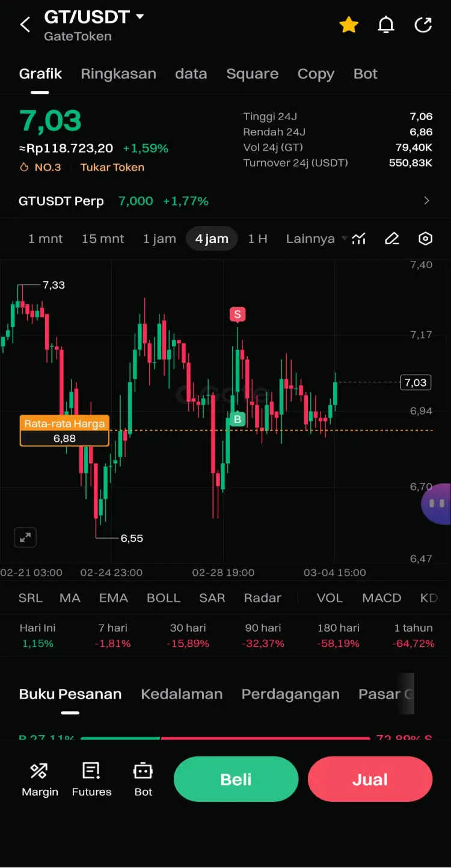Viewport: 451px width, 868px height.
Task: Tap the current price 7,03 tag
Action: tap(416, 382)
